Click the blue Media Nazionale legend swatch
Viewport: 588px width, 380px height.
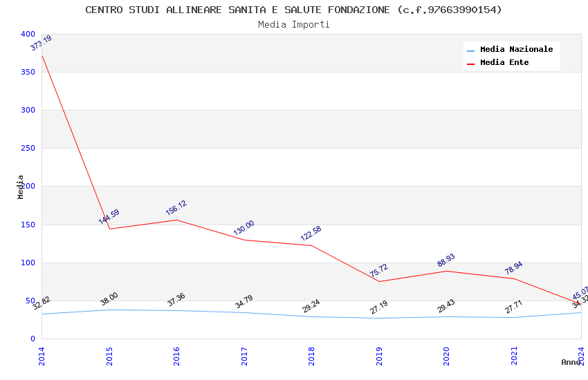tap(470, 50)
